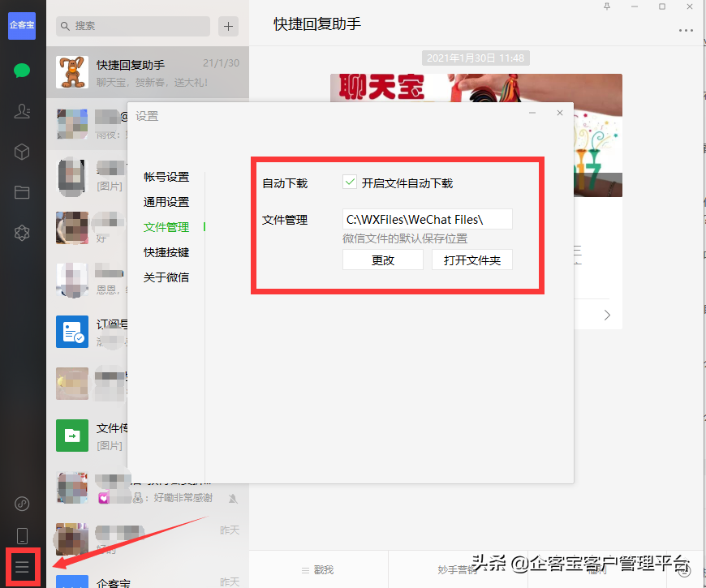Select 通用设置 in settings menu
This screenshot has height=588, width=706.
tap(166, 202)
